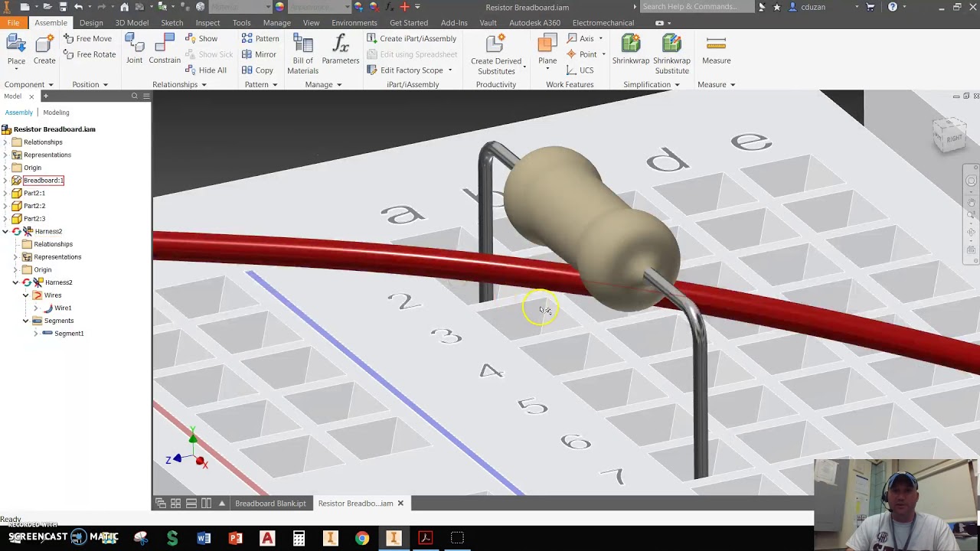Image resolution: width=980 pixels, height=551 pixels.
Task: Click the Shrinkwrap Substitute tool
Action: pos(671,54)
